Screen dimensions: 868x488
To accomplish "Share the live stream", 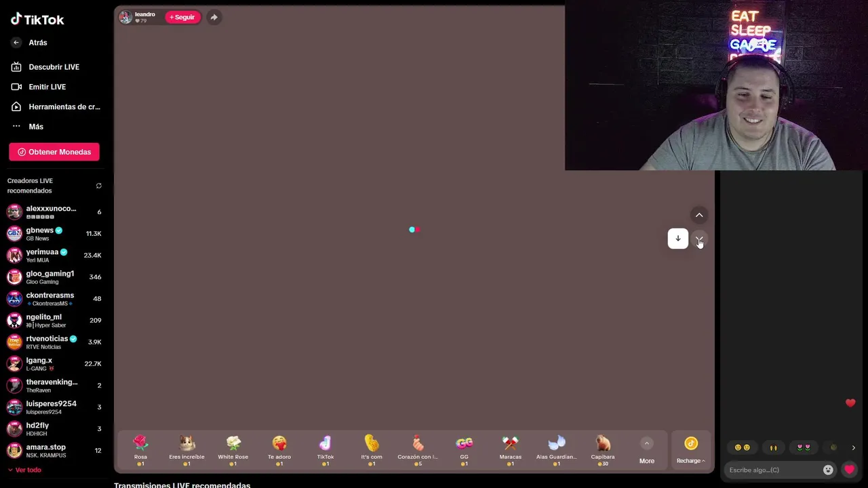I will [214, 17].
